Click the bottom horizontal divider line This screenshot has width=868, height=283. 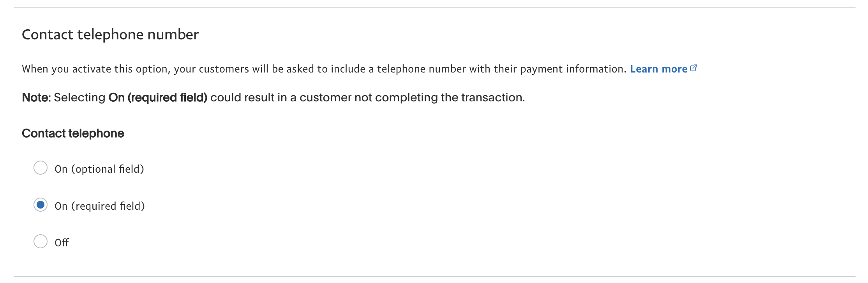tap(434, 276)
